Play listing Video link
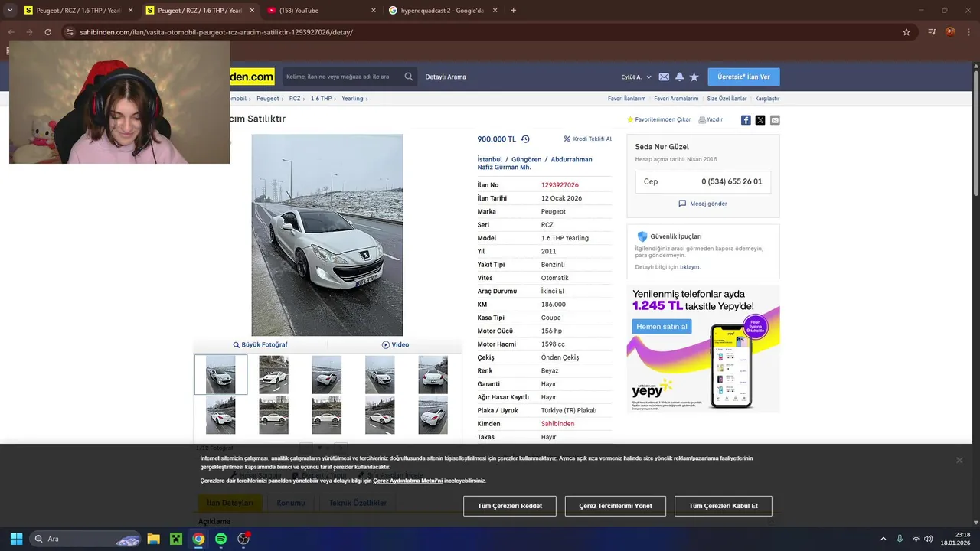 click(395, 345)
